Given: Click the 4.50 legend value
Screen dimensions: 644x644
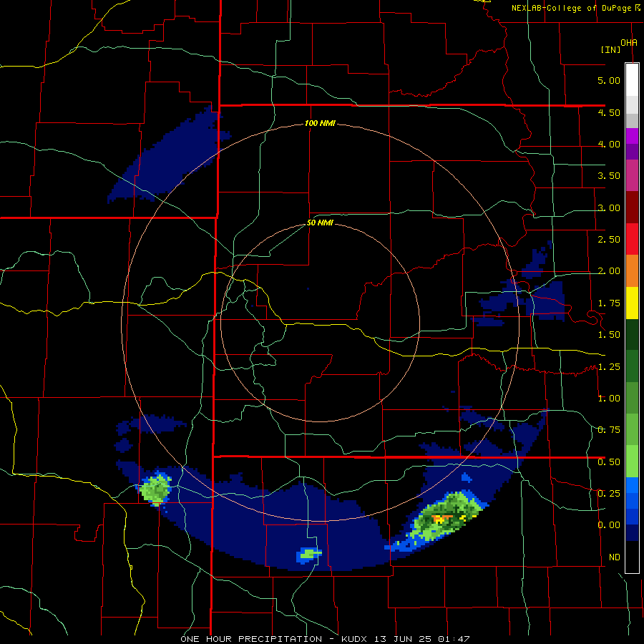Looking at the screenshot, I should coord(609,112).
